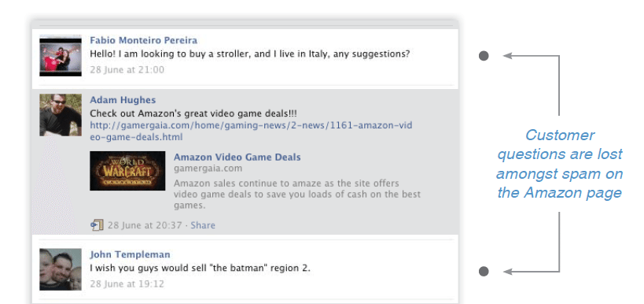Click John Templeman's profile photo
Screen dimensions: 644x304
point(61,269)
